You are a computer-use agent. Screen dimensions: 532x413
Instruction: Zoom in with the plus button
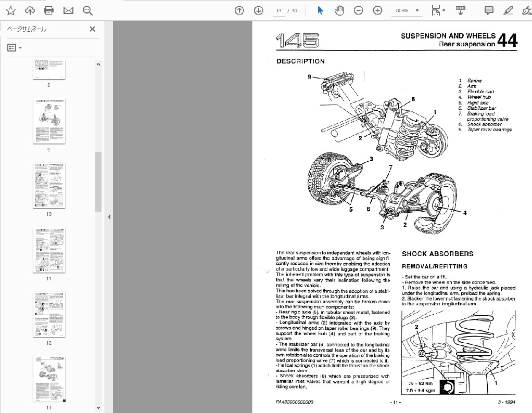tap(377, 10)
